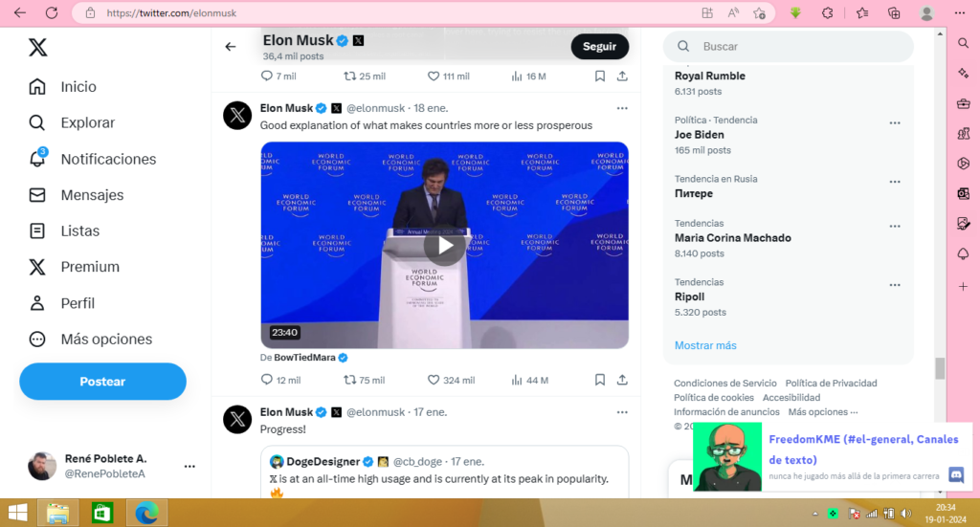Click Microsoft Edge taskbar icon
Viewport: 980px width, 527px height.
coord(146,514)
